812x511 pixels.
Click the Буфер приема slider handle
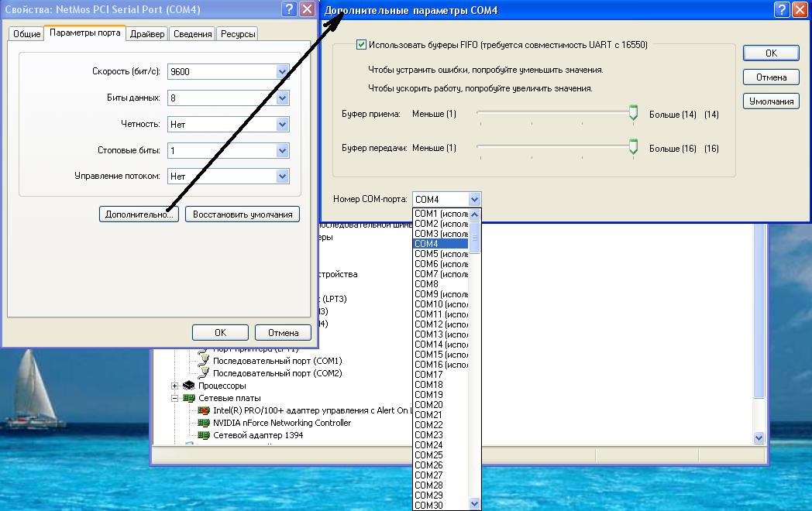[633, 112]
